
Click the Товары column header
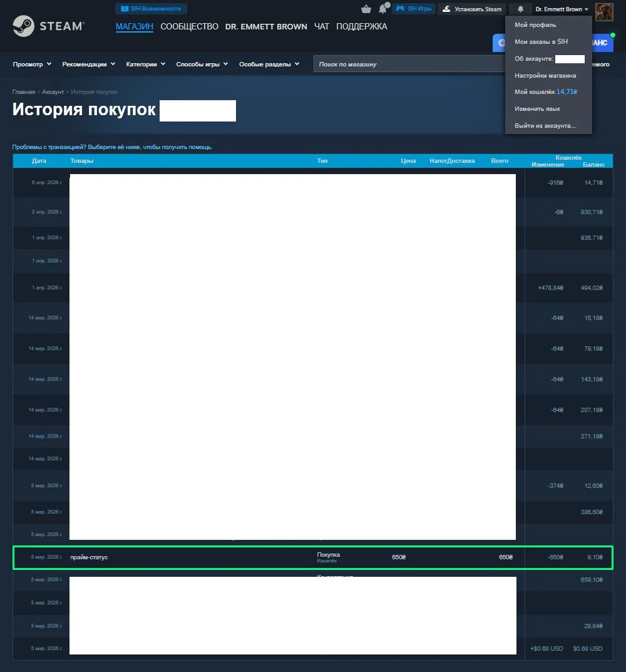tap(82, 161)
